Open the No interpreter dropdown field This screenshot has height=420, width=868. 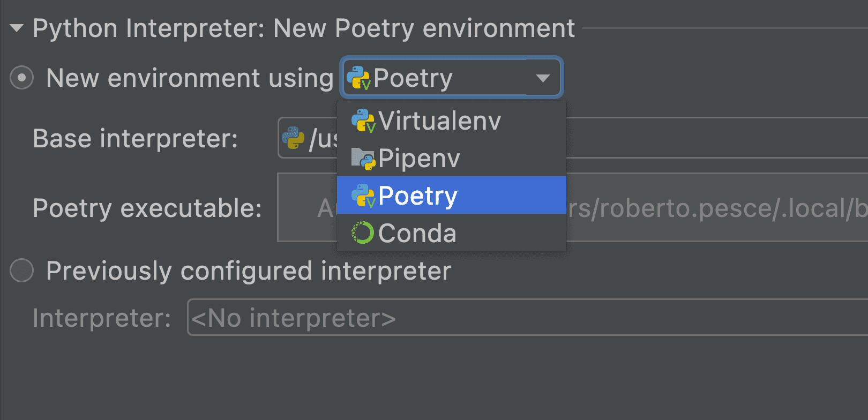(527, 318)
